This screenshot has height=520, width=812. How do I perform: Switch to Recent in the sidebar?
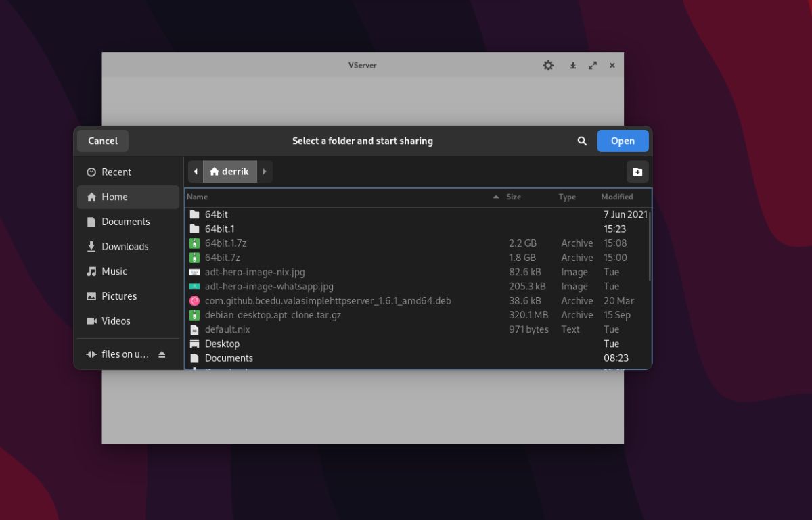[x=115, y=172]
